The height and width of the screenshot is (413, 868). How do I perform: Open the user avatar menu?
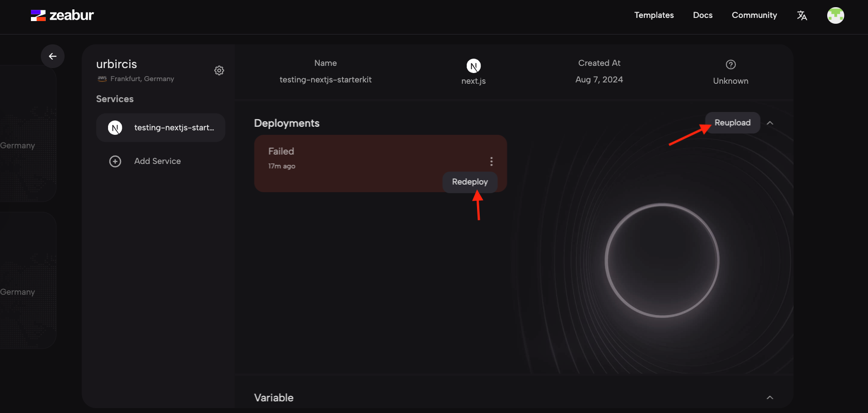[836, 16]
